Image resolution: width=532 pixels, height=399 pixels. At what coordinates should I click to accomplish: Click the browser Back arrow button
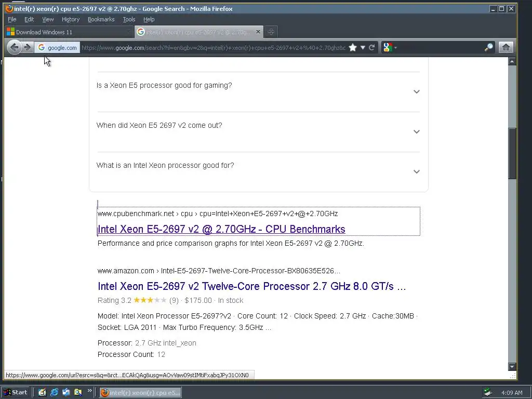tap(14, 47)
